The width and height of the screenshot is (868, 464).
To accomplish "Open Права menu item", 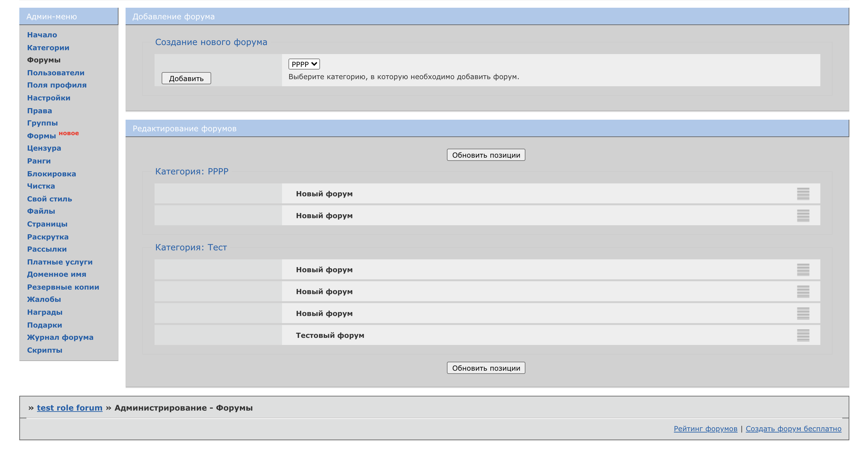I will tap(39, 110).
